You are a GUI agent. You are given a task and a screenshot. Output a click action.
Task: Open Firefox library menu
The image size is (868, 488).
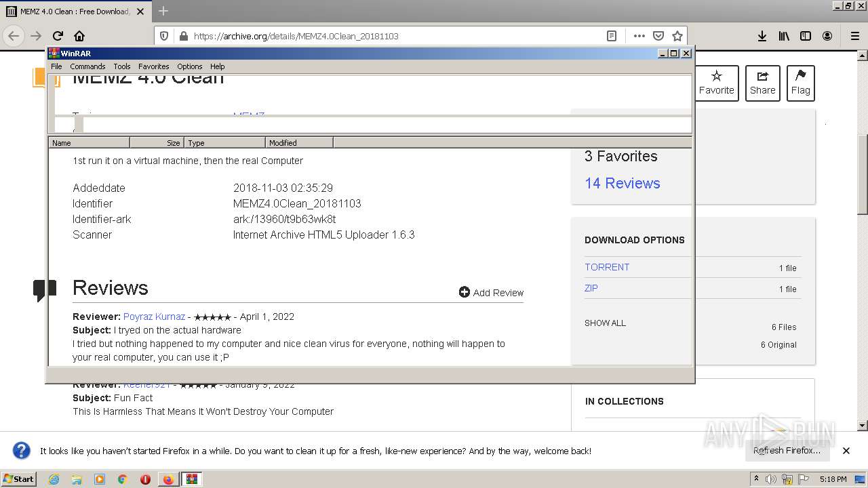tap(784, 36)
